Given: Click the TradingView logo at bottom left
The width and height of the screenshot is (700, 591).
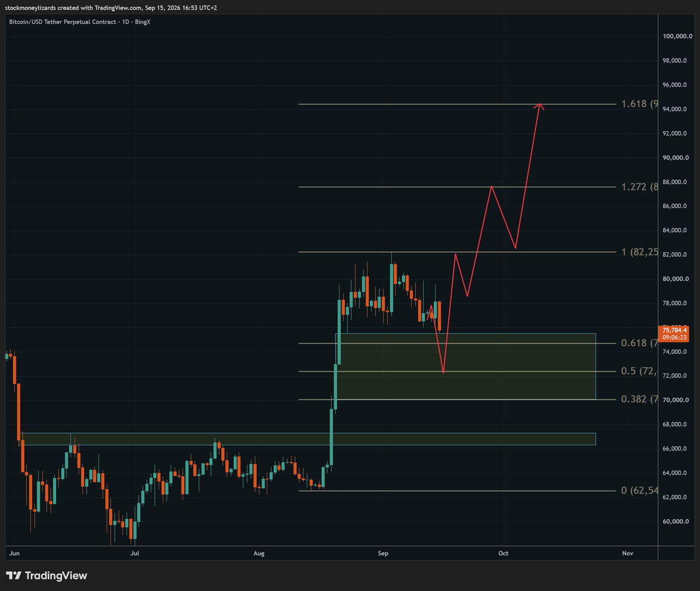Looking at the screenshot, I should click(x=47, y=576).
